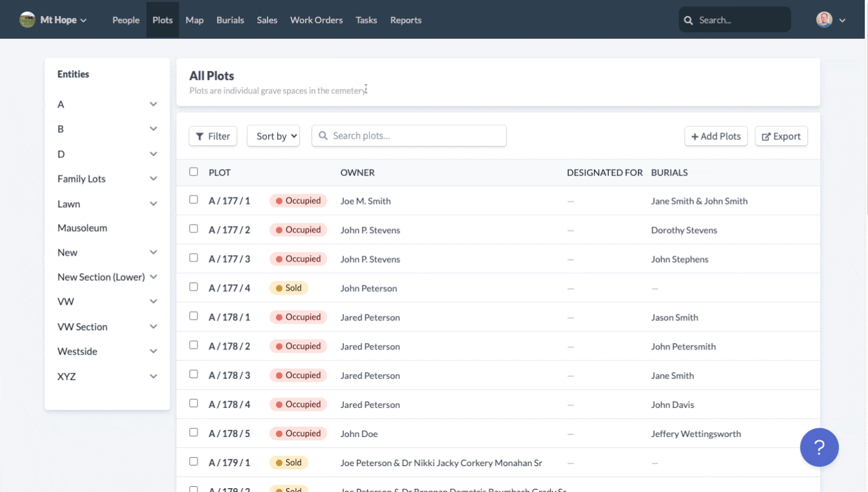Check the box for plot A / 178 / 3
The height and width of the screenshot is (492, 868).
click(x=194, y=374)
